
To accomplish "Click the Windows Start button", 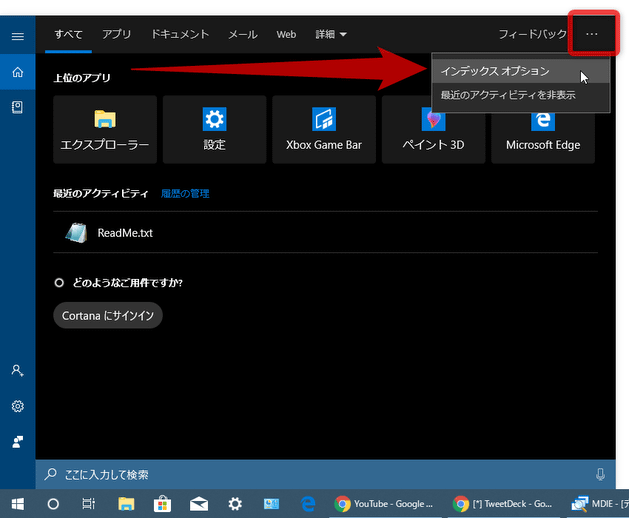I will click(x=18, y=504).
